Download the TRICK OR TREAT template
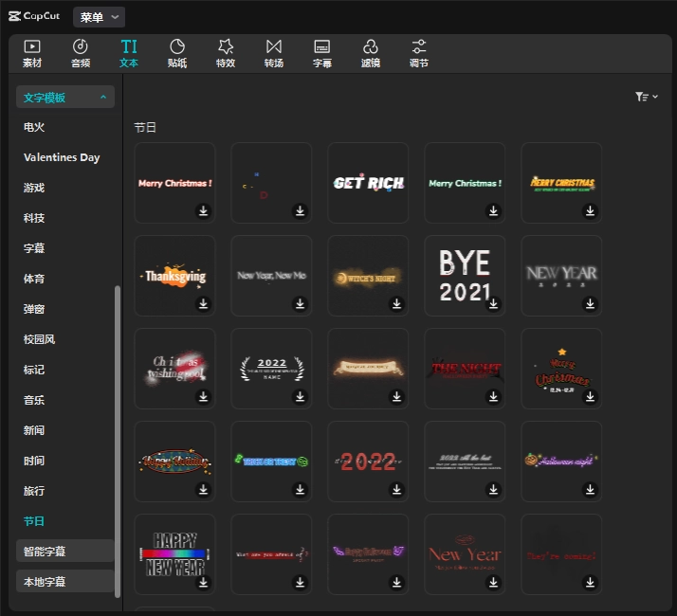This screenshot has height=616, width=677. tap(300, 490)
